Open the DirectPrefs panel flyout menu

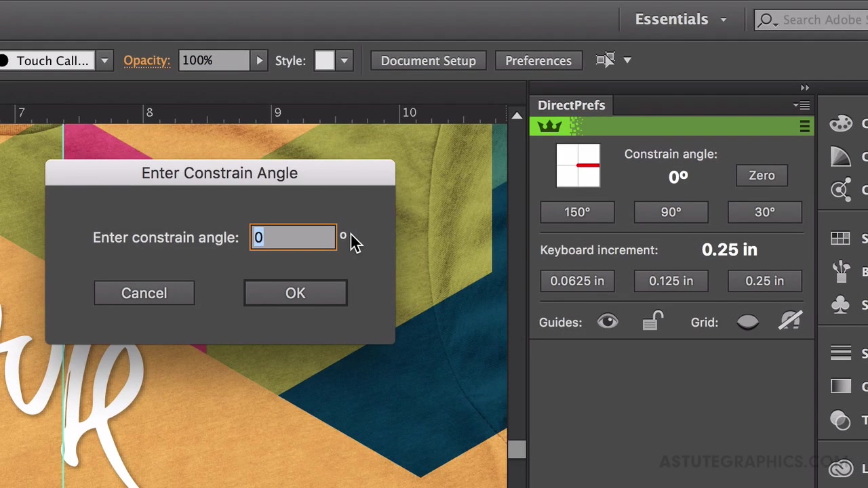(801, 105)
